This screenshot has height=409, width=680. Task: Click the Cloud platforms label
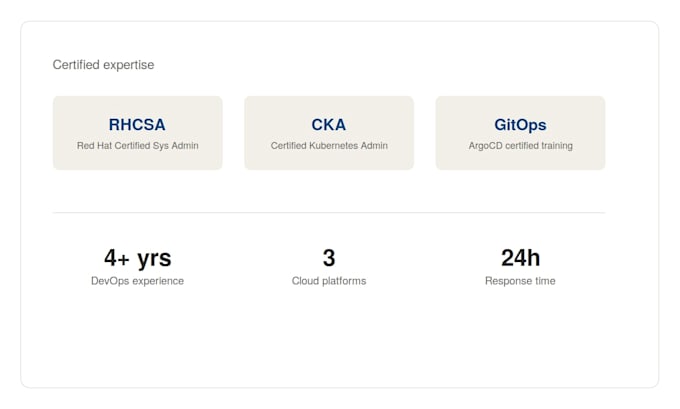click(x=329, y=281)
